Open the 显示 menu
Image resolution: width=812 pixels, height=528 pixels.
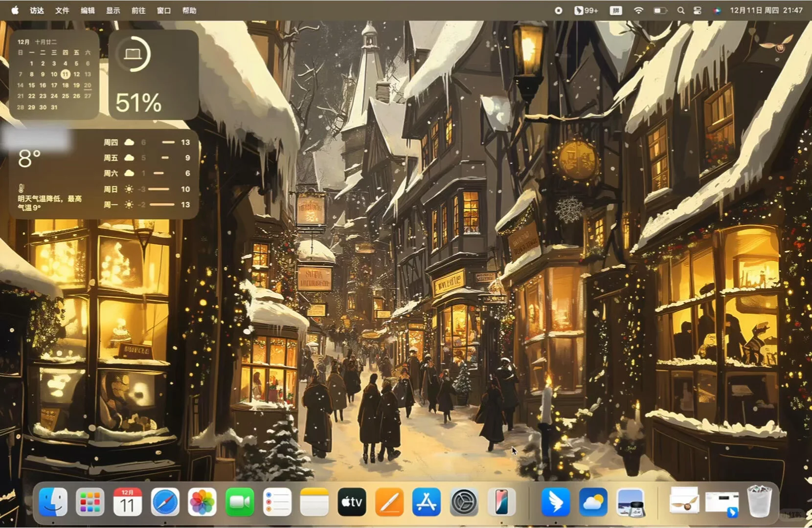[x=113, y=10]
